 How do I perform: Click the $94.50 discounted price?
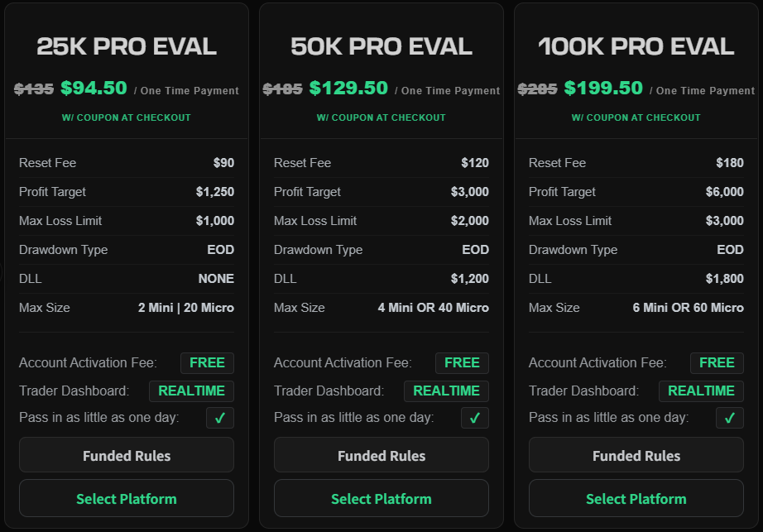click(x=94, y=89)
